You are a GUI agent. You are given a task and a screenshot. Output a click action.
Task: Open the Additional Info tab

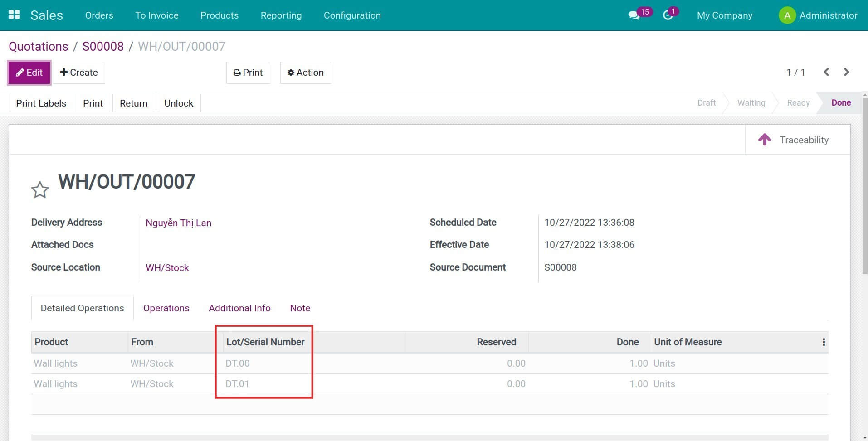239,308
